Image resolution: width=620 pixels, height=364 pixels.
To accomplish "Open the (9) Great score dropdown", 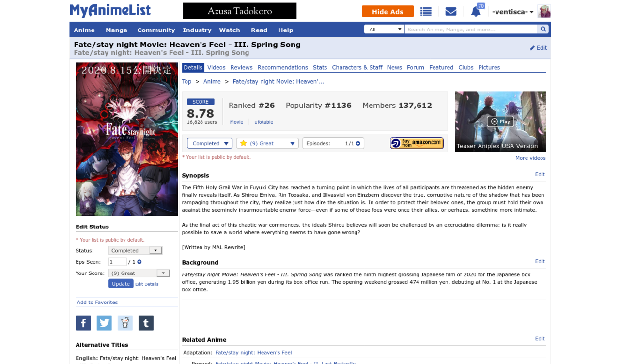I will click(267, 143).
